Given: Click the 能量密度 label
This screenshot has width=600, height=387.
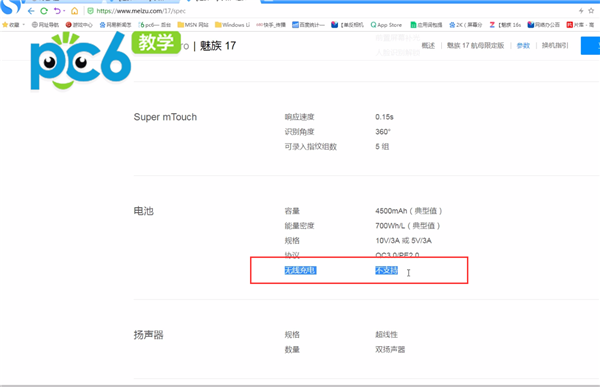Looking at the screenshot, I should pyautogui.click(x=299, y=226).
